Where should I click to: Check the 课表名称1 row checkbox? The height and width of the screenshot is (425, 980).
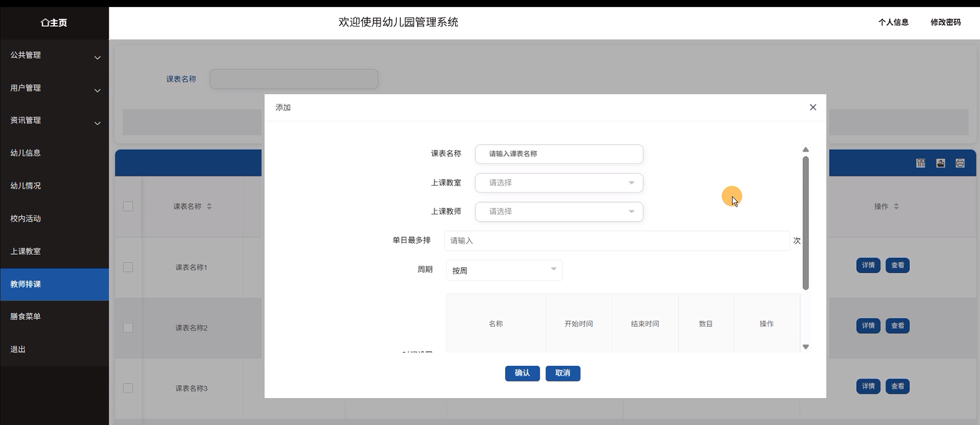[128, 267]
